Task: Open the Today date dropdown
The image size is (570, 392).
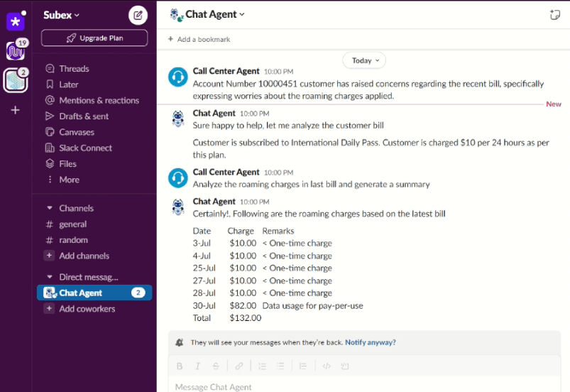Action: tap(366, 60)
